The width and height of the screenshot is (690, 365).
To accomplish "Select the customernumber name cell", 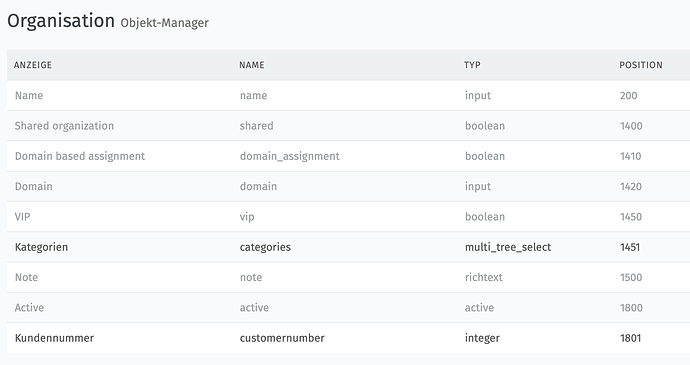I will tap(282, 338).
